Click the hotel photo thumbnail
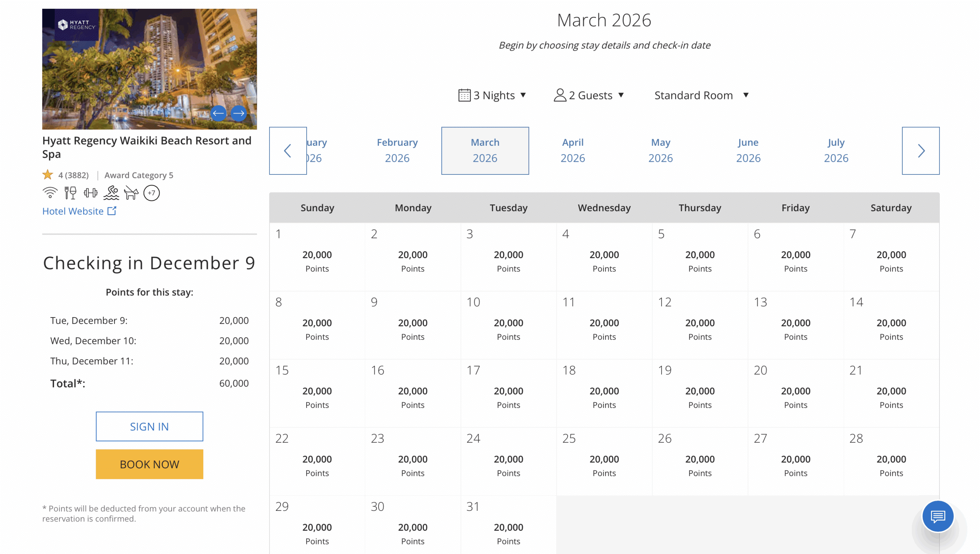The width and height of the screenshot is (980, 554). [149, 69]
